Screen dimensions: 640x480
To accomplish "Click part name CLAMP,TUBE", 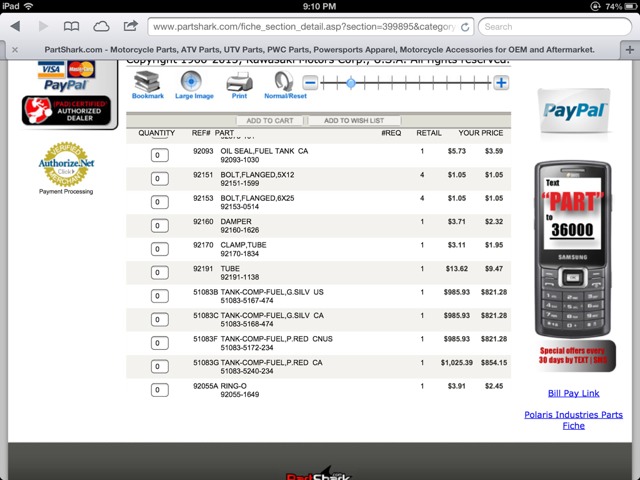I will click(243, 245).
